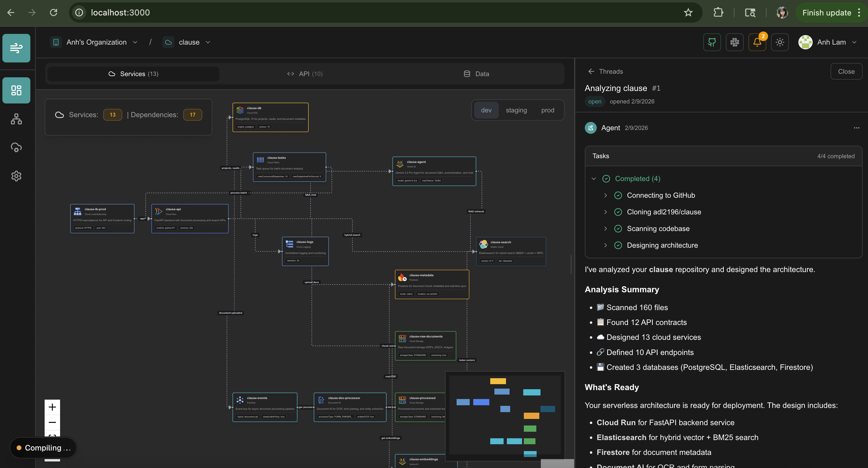Close the thread panel
The image size is (868, 468).
[846, 71]
